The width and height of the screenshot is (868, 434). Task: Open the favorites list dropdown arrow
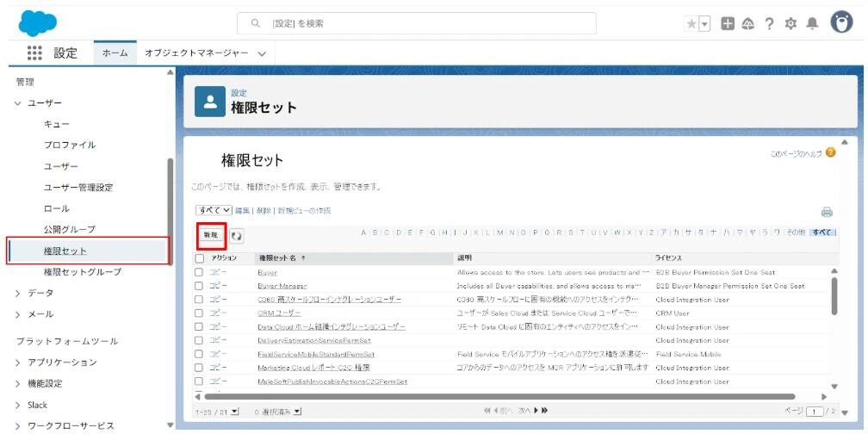pos(704,24)
